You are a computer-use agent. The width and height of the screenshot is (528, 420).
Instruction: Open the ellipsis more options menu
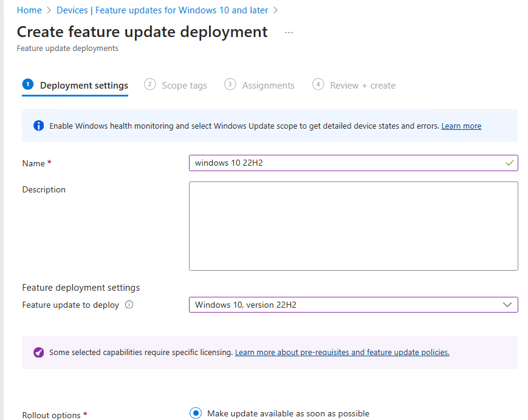point(289,33)
